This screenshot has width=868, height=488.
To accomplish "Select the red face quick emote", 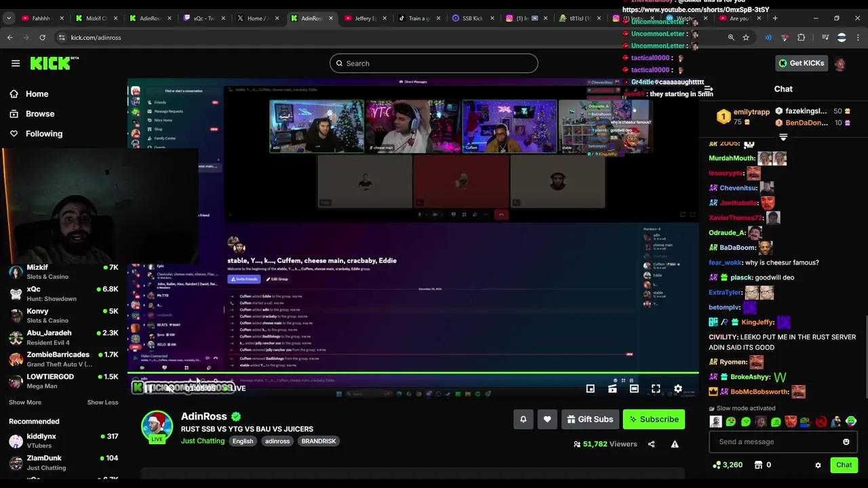I will coord(791,422).
